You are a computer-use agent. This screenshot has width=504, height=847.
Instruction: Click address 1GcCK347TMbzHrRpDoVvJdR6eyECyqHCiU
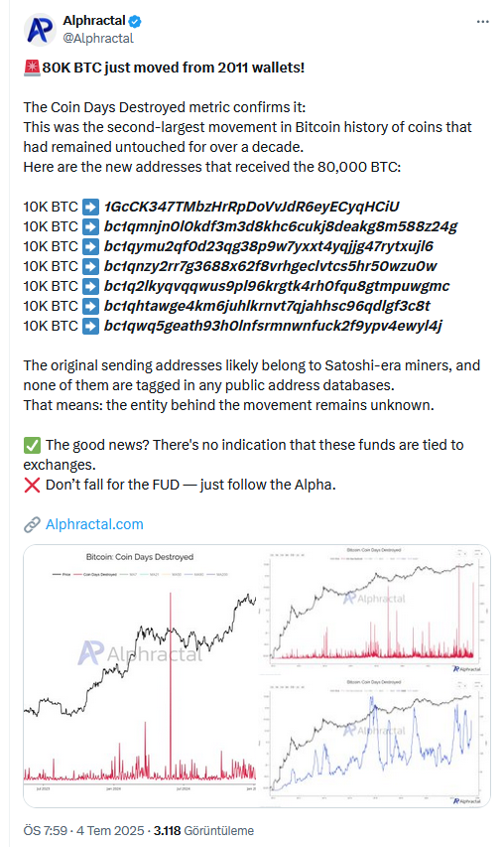251,207
